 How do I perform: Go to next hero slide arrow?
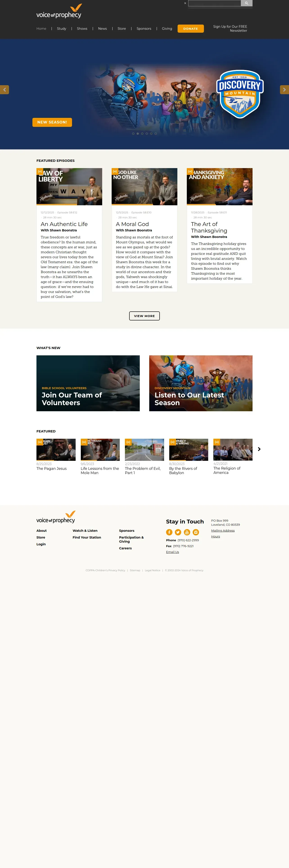pyautogui.click(x=284, y=90)
